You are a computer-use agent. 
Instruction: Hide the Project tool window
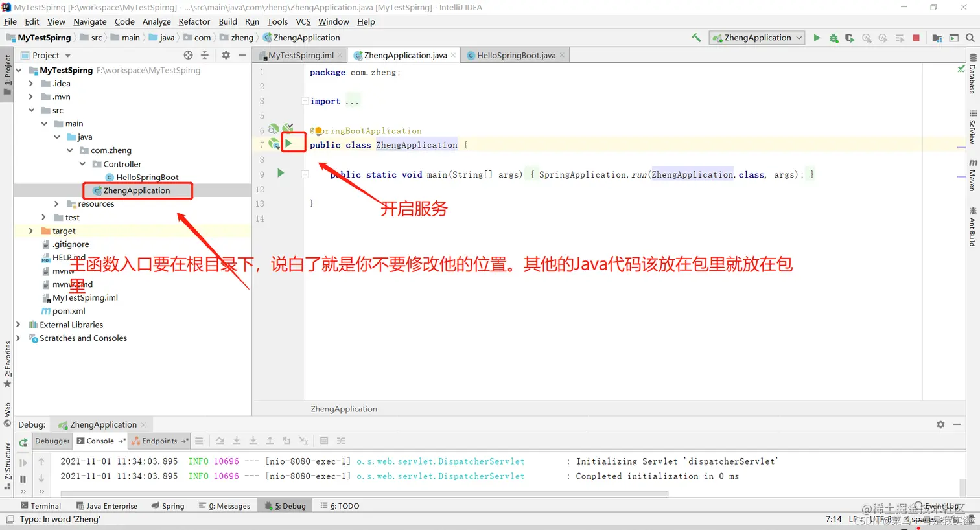(x=242, y=55)
